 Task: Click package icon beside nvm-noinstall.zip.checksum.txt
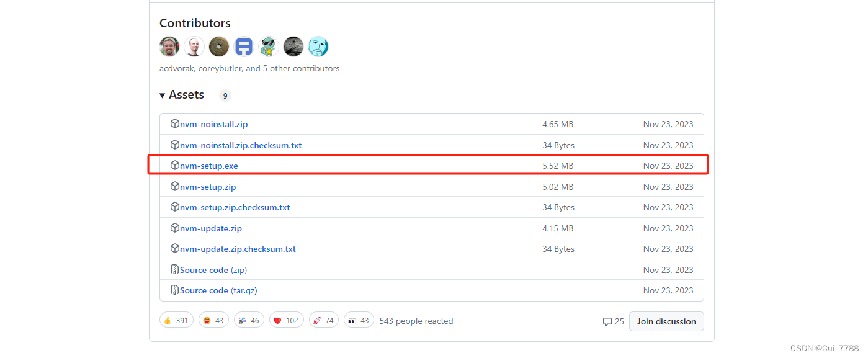pyautogui.click(x=175, y=145)
